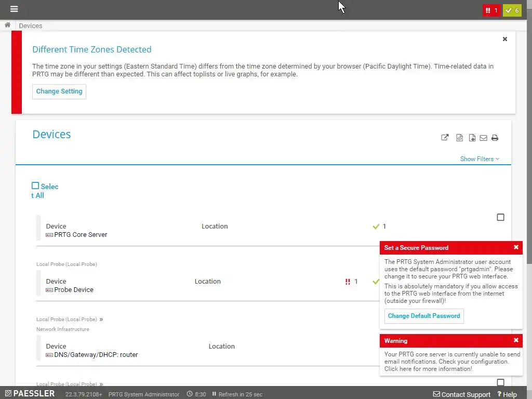Viewport: 532px width, 399px height.
Task: Open email notification warning message for more information
Action: pyautogui.click(x=452, y=362)
